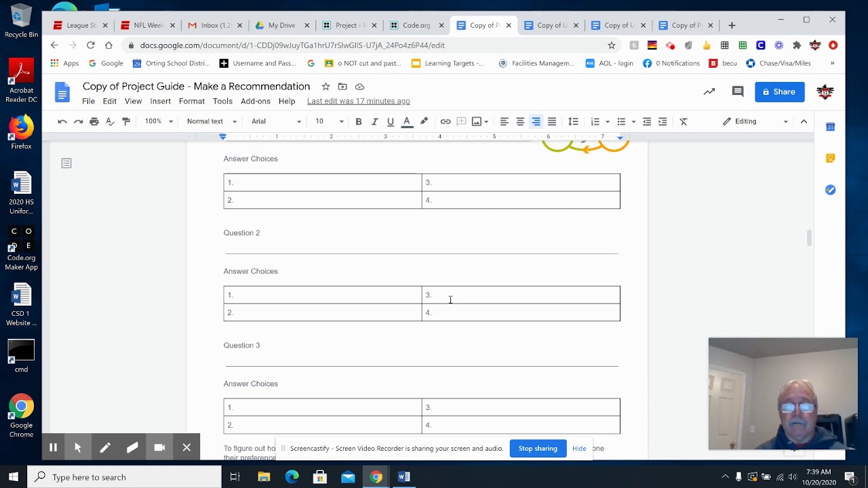
Task: Open the Insert menu
Action: click(x=160, y=101)
